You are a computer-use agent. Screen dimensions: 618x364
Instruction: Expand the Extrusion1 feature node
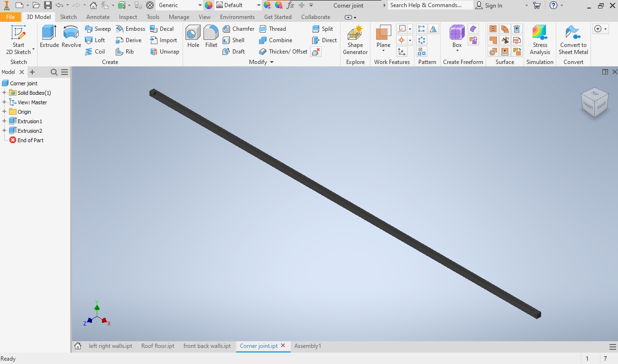click(4, 121)
